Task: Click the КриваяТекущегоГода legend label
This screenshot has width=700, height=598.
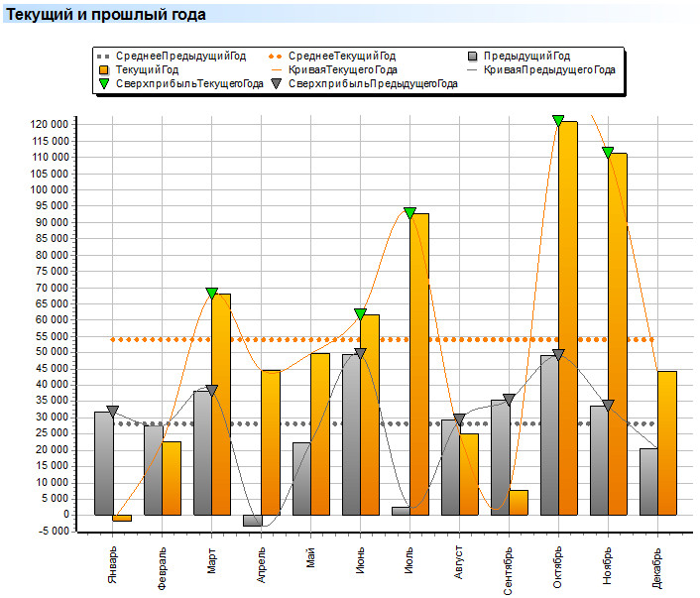Action: coord(342,70)
